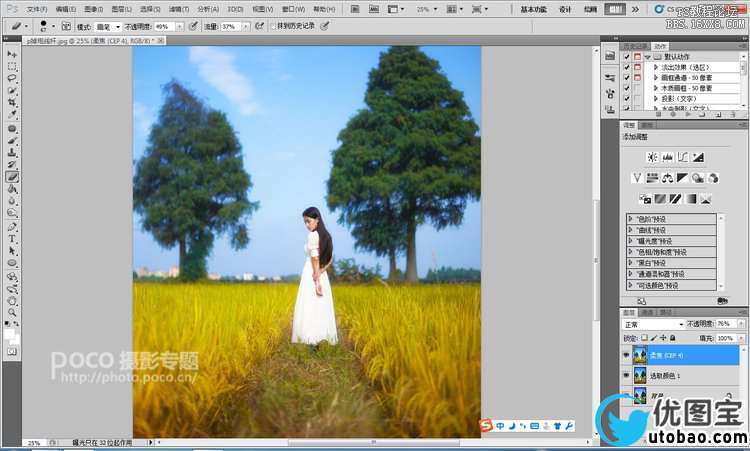Expand the 淡出效果（选区） action
This screenshot has height=451, width=750.
point(656,67)
